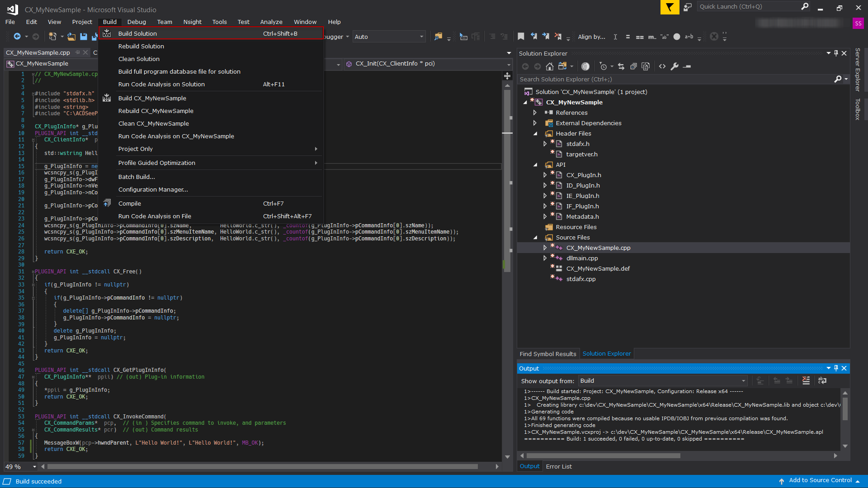The height and width of the screenshot is (488, 868).
Task: Choose Batch Build... menu entry
Action: click(211, 177)
